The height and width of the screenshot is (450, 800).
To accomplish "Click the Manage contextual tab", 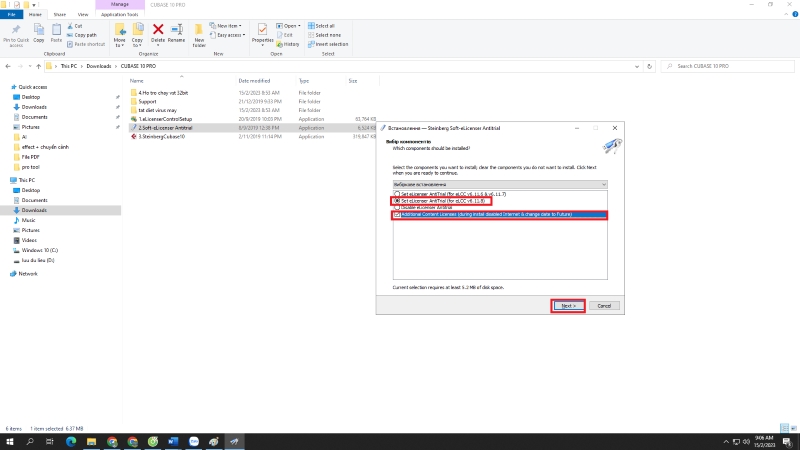I will tap(120, 5).
